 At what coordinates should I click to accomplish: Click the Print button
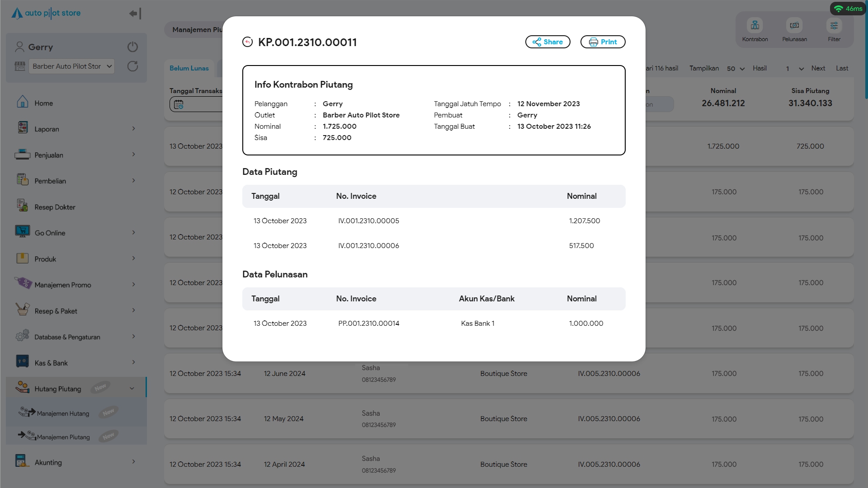click(x=603, y=42)
